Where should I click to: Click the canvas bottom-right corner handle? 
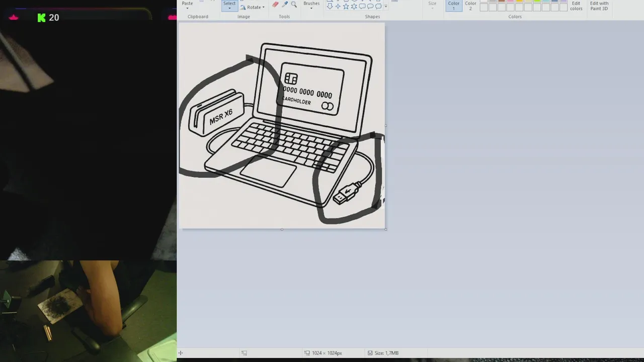(x=386, y=230)
